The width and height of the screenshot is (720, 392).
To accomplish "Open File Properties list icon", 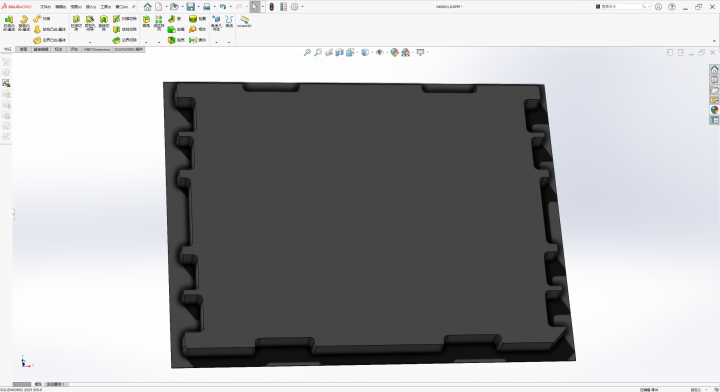I will (x=283, y=7).
